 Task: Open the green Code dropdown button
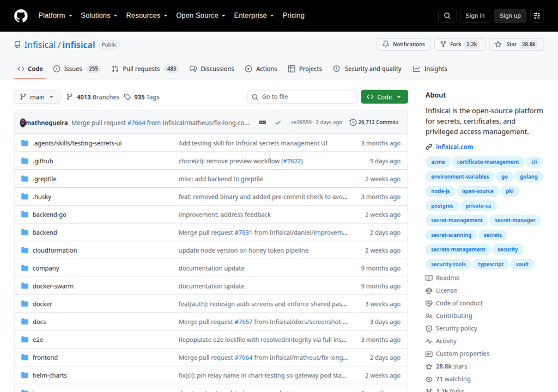(x=384, y=97)
